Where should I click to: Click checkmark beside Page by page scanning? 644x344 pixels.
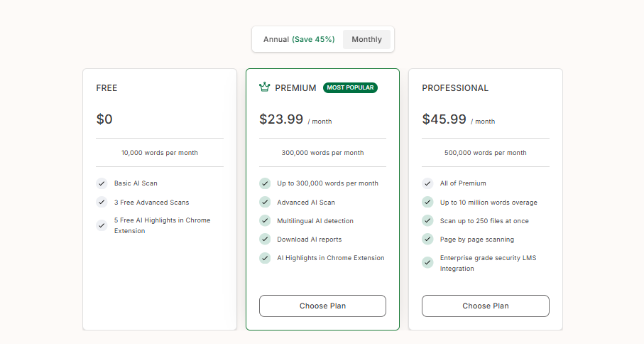(x=427, y=240)
